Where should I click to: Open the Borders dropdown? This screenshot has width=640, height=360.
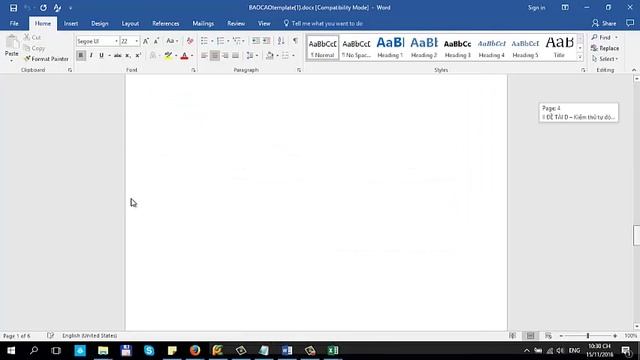[293, 56]
